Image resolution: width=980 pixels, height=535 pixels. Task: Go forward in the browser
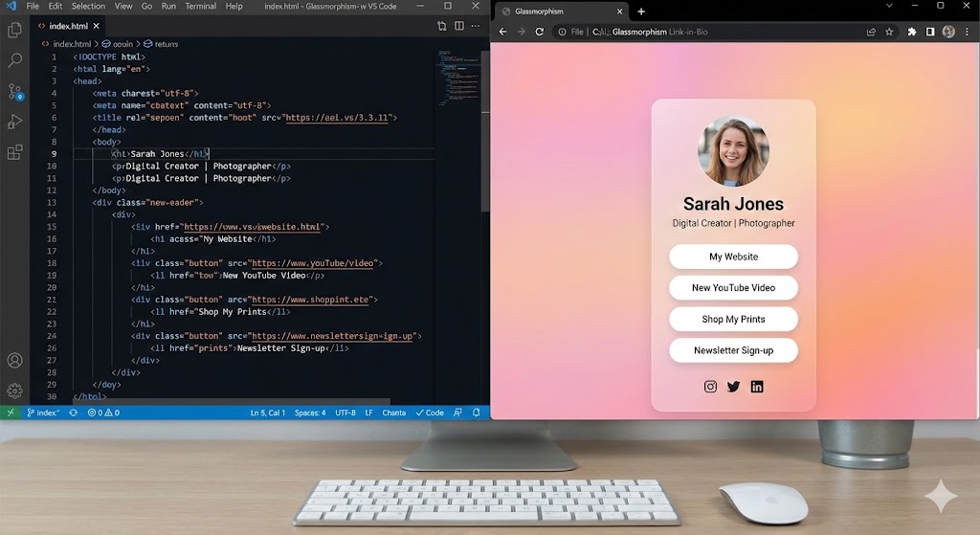point(522,32)
